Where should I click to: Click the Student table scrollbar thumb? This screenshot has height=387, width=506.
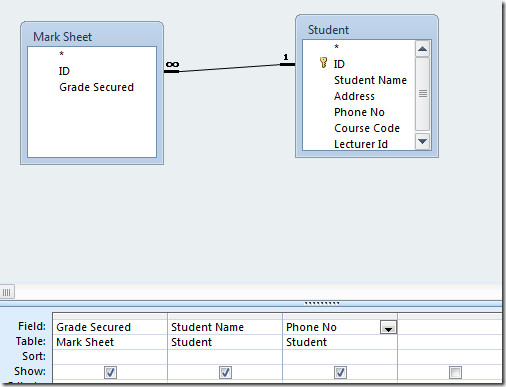pos(422,94)
